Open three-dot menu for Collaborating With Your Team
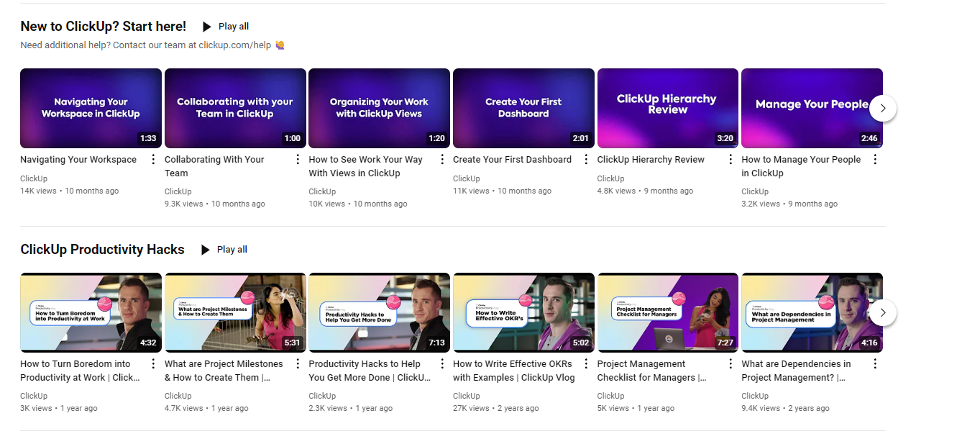 click(298, 160)
